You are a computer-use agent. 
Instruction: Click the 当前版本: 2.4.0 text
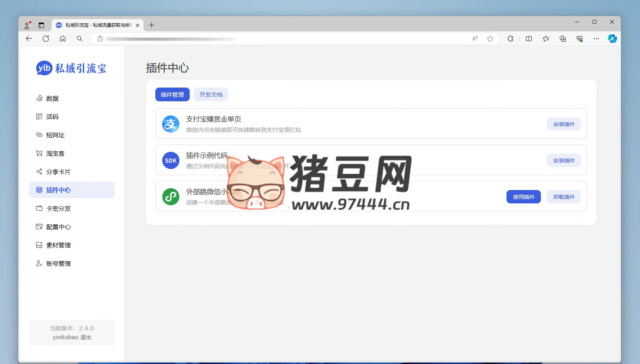coord(72,328)
